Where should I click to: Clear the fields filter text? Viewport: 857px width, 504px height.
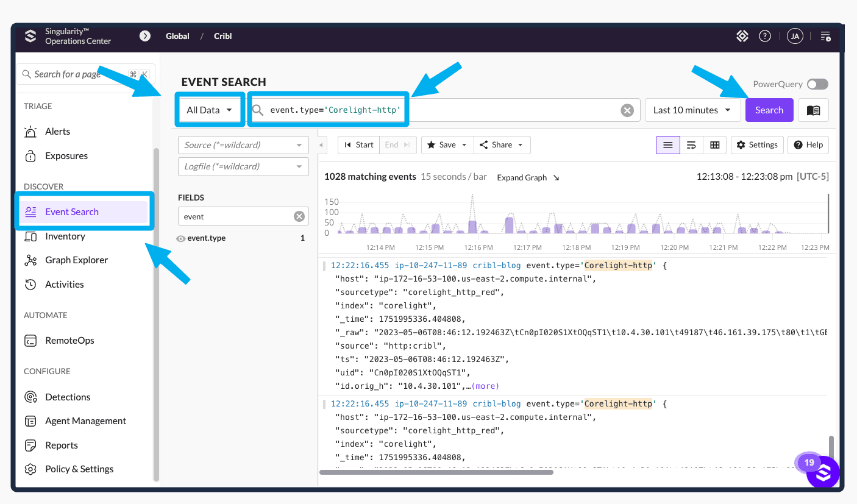click(x=299, y=216)
